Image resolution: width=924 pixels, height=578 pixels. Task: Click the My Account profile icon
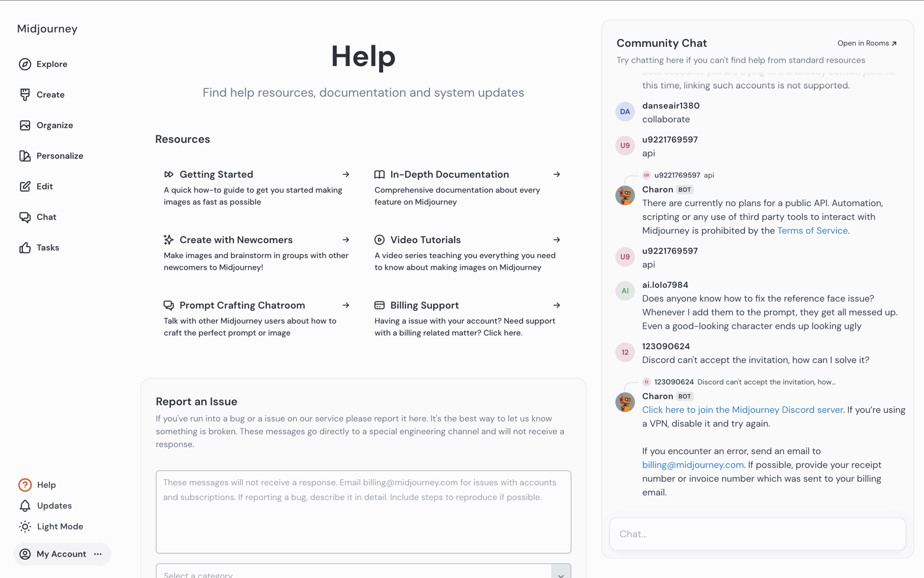[x=25, y=554]
